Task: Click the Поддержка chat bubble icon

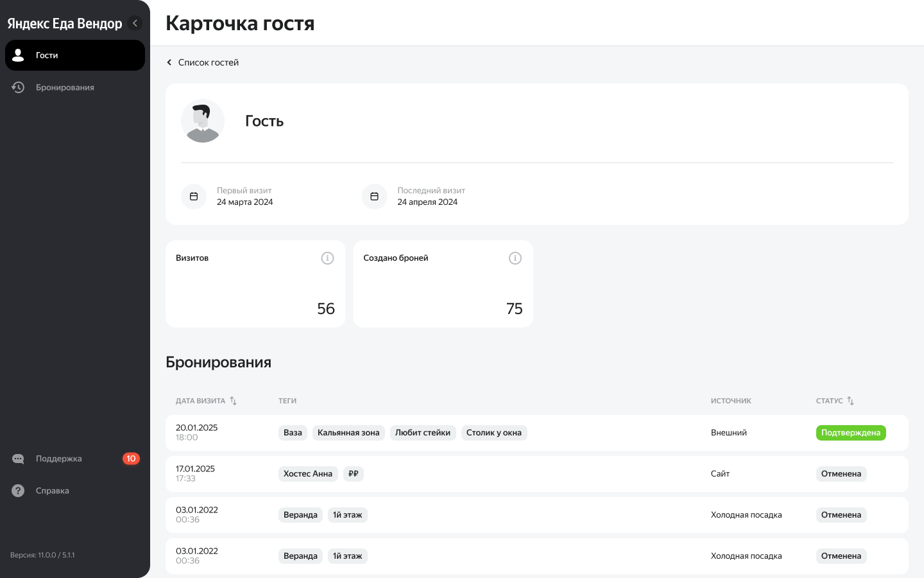Action: click(18, 459)
